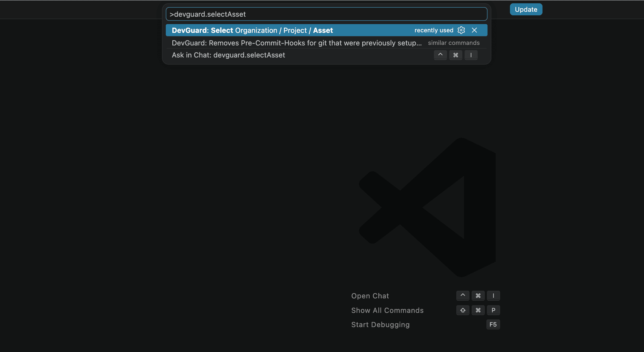Click the Show All Commands hint
This screenshot has height=352, width=644.
[x=387, y=310]
